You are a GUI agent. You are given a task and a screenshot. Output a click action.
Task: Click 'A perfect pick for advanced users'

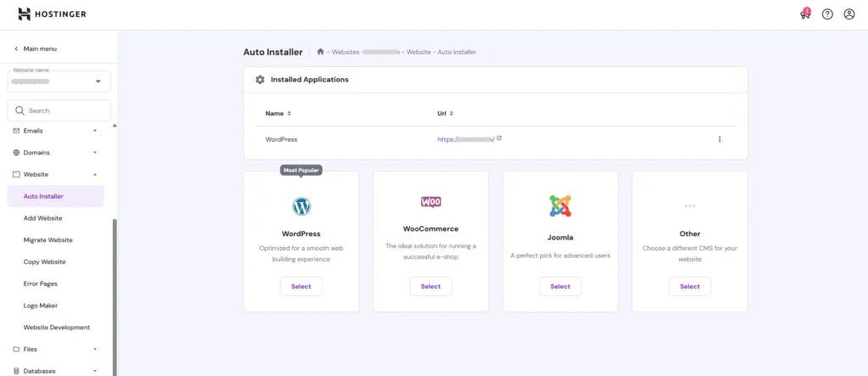point(560,255)
